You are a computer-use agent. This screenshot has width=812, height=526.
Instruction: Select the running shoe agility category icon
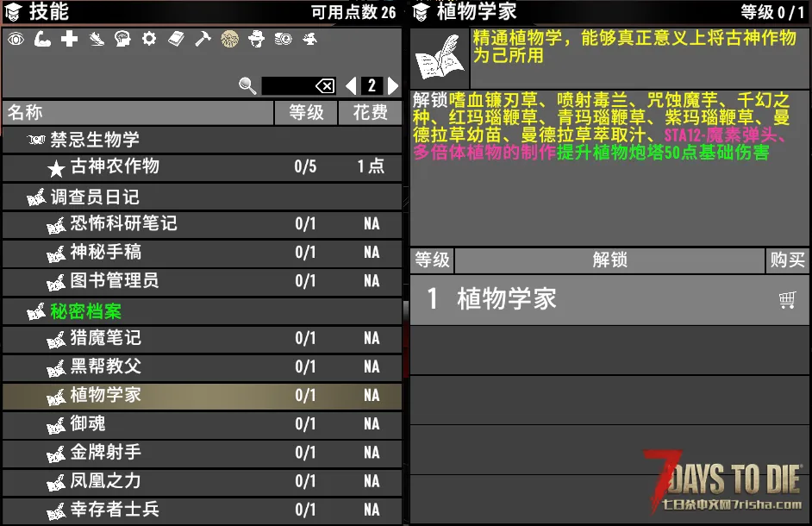click(x=97, y=39)
